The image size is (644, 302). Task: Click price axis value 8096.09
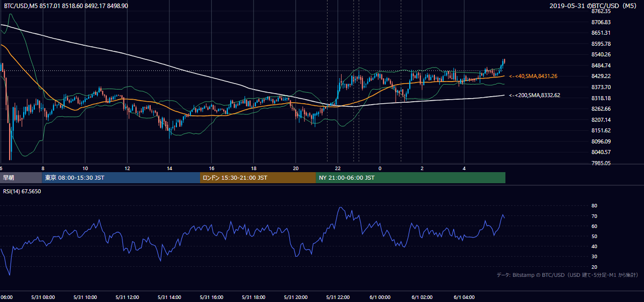point(601,141)
